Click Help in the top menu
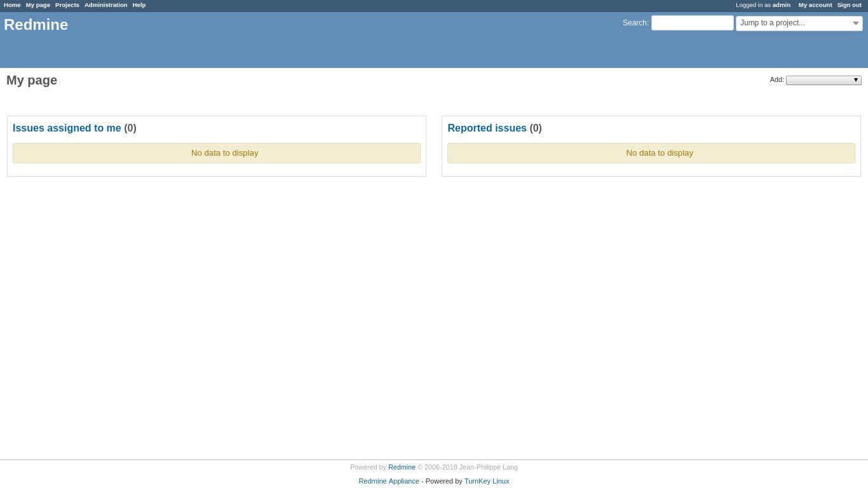Viewport: 868px width, 488px height. 139,5
